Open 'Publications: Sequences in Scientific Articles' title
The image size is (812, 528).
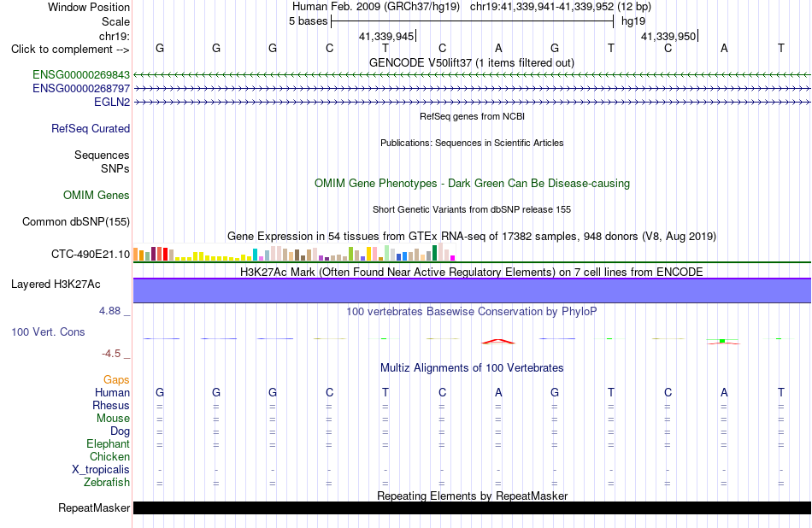click(472, 143)
